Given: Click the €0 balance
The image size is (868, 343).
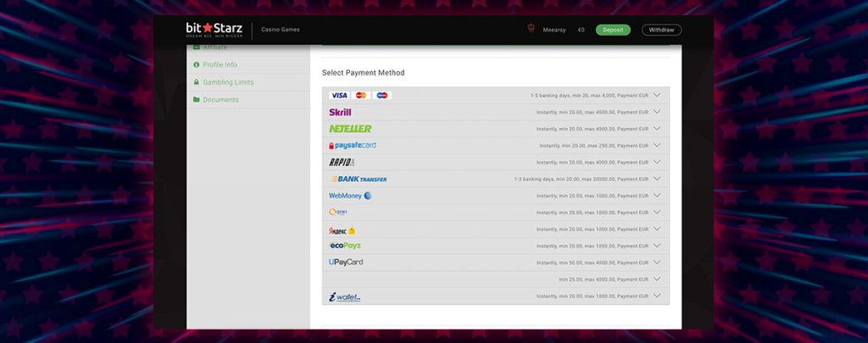Looking at the screenshot, I should (x=581, y=30).
